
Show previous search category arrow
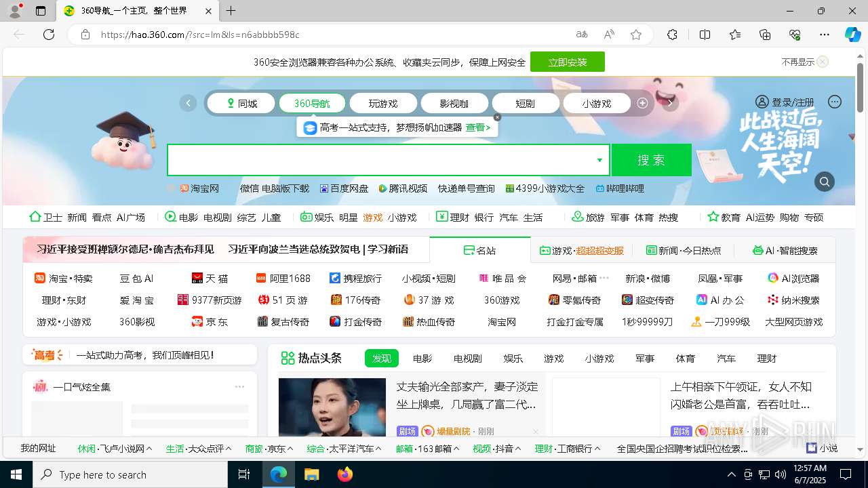tap(188, 103)
